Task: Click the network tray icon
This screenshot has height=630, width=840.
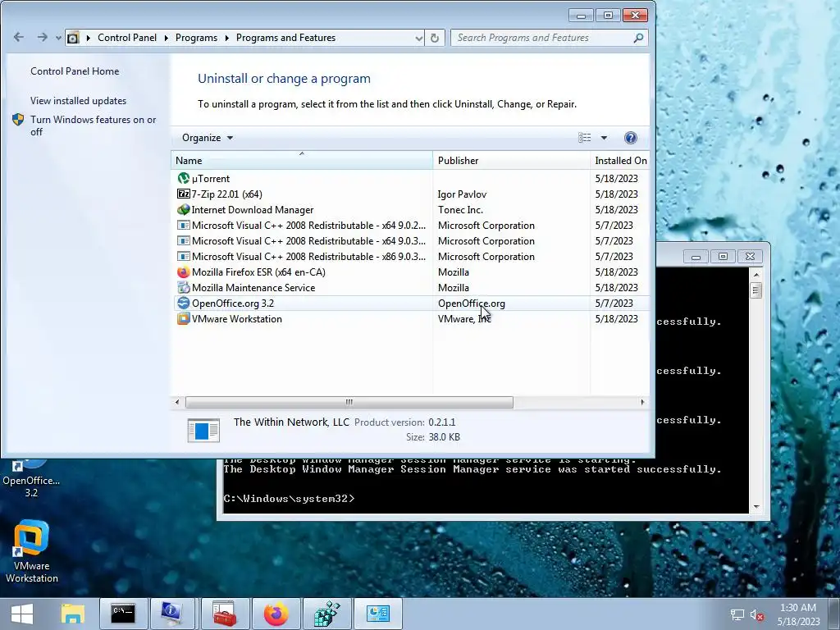Action: [737, 614]
